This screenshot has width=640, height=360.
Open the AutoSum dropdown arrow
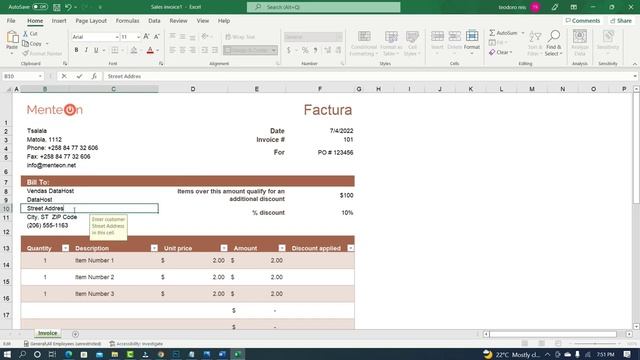523,33
